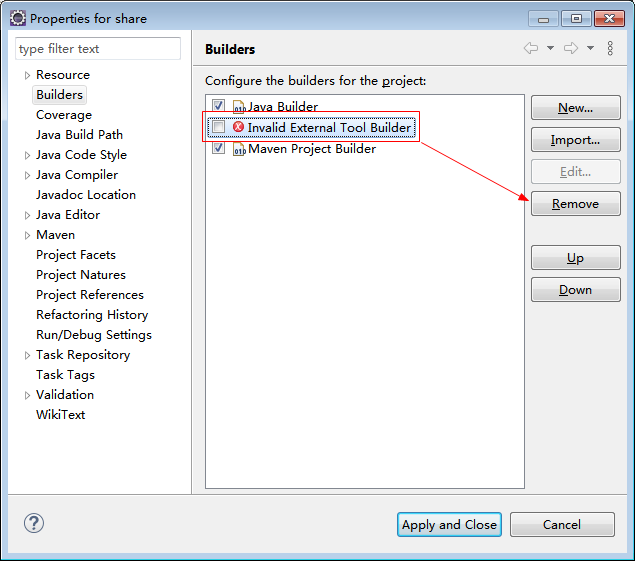Select the Java Code Style label
The image size is (635, 561).
[x=81, y=155]
